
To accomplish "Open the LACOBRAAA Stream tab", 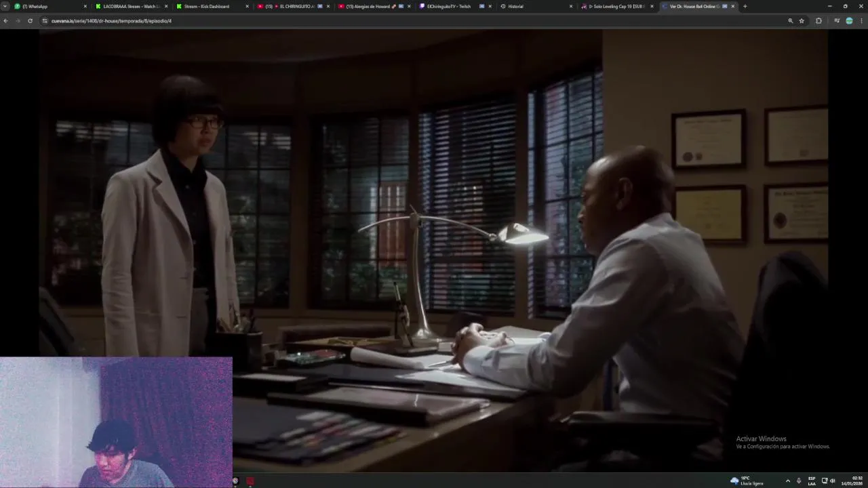I will (x=131, y=6).
